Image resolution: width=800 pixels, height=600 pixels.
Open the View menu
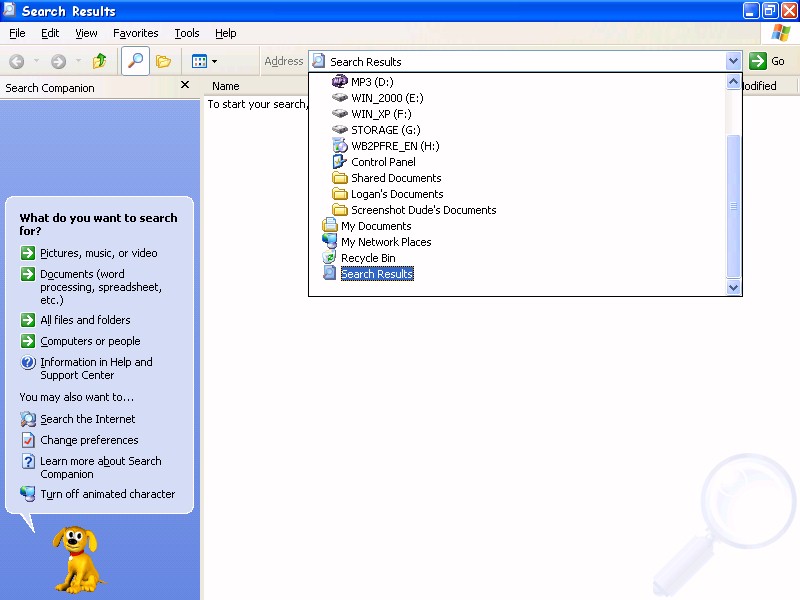[x=86, y=33]
